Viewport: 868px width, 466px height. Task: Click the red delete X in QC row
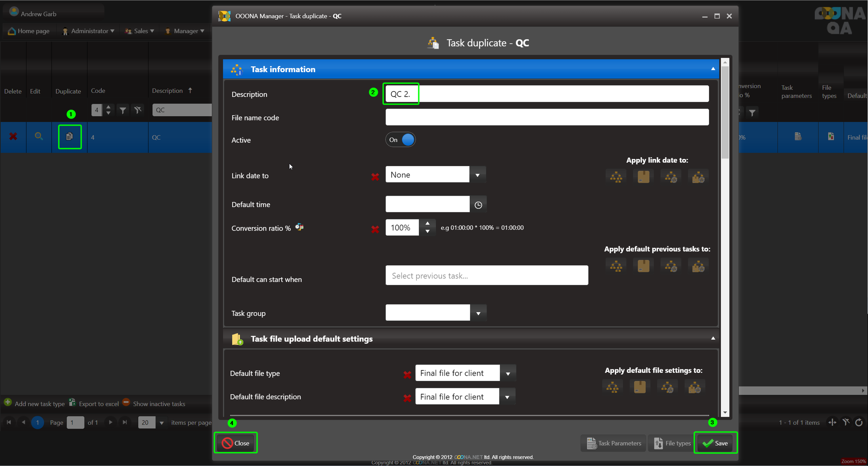(13, 137)
